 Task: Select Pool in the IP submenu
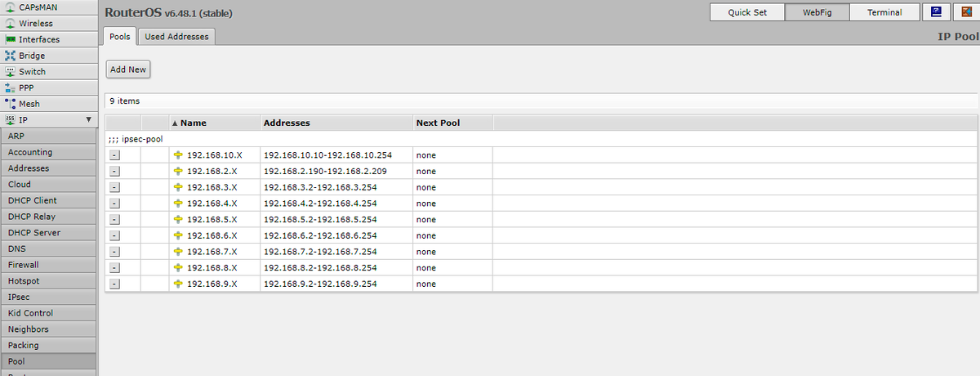point(48,361)
